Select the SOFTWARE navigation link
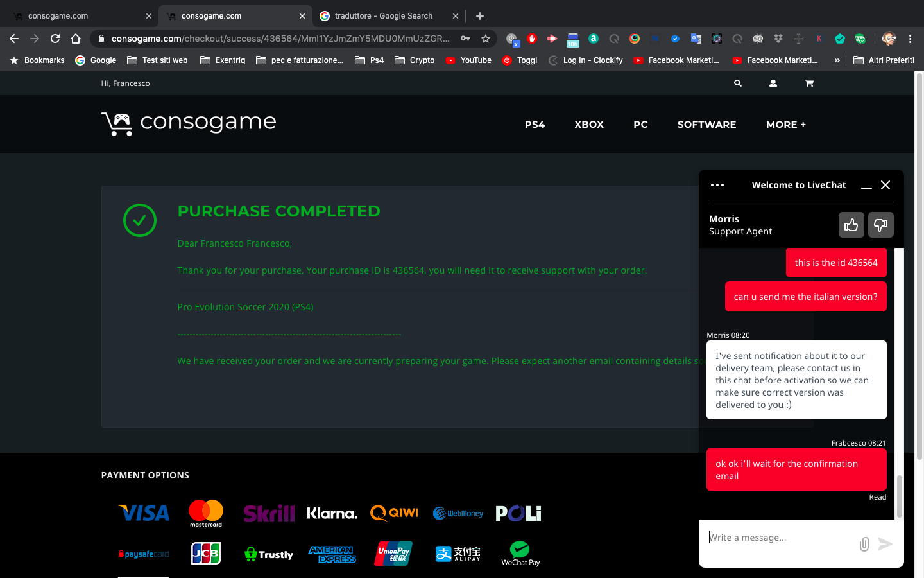The height and width of the screenshot is (578, 924). point(706,125)
